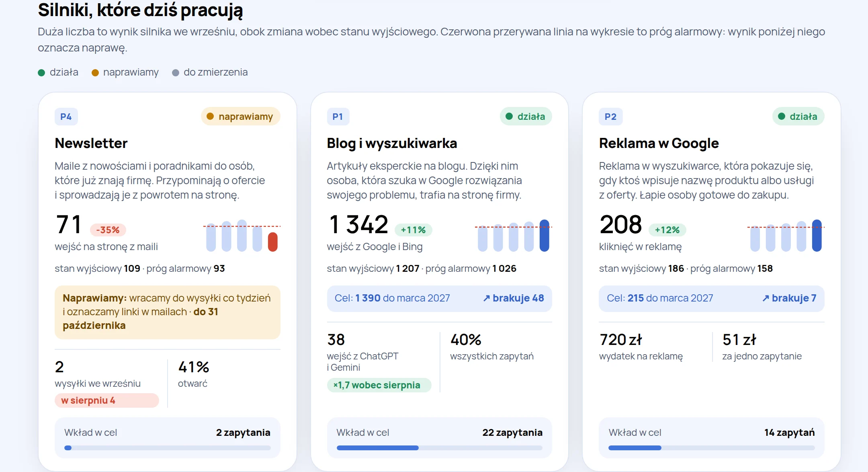Click the 'Newsletter' card heading

pyautogui.click(x=91, y=144)
